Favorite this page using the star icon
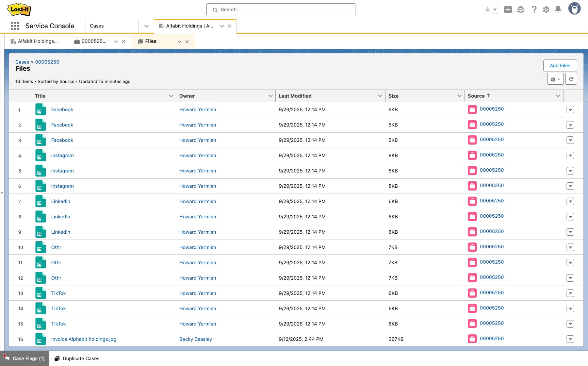This screenshot has width=588, height=366. (x=487, y=9)
